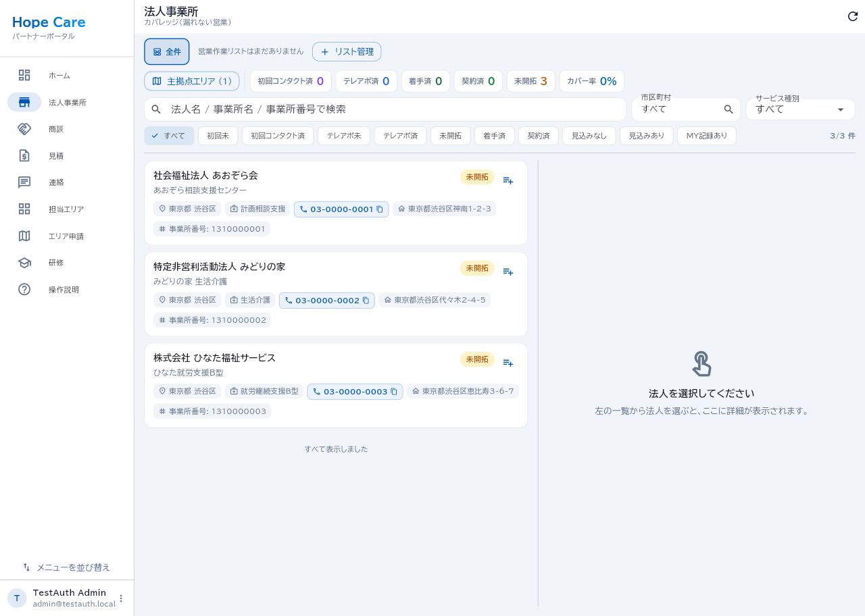The height and width of the screenshot is (616, 865).
Task: Click the T user avatar
Action: [17, 598]
